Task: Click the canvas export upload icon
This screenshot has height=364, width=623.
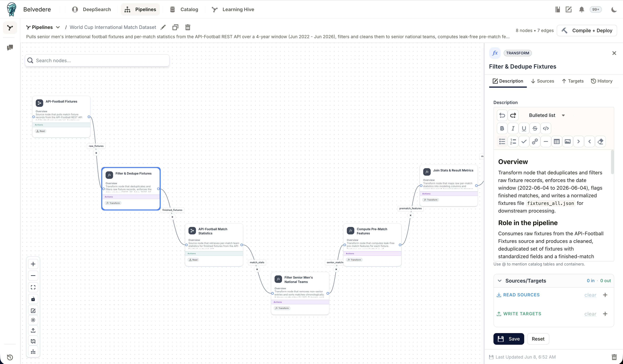Action: pyautogui.click(x=33, y=330)
